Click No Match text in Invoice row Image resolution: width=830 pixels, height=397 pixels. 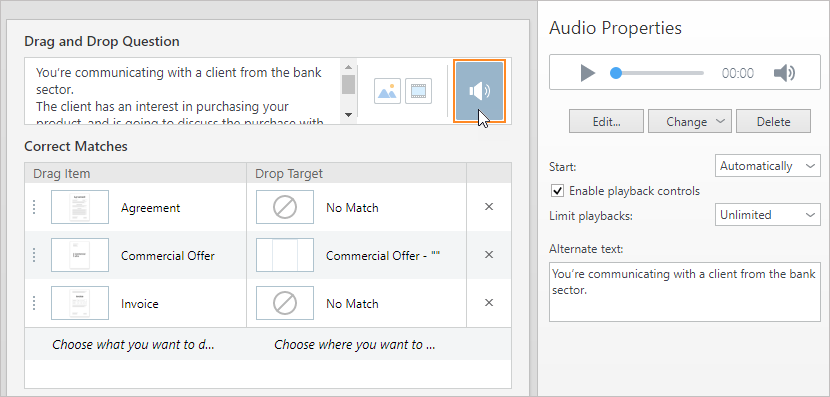click(352, 304)
